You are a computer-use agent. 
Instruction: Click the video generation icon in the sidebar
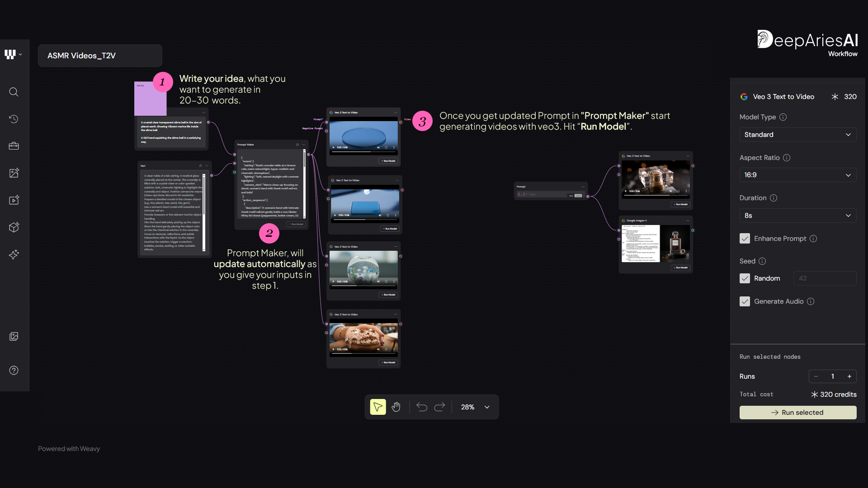tap(14, 200)
